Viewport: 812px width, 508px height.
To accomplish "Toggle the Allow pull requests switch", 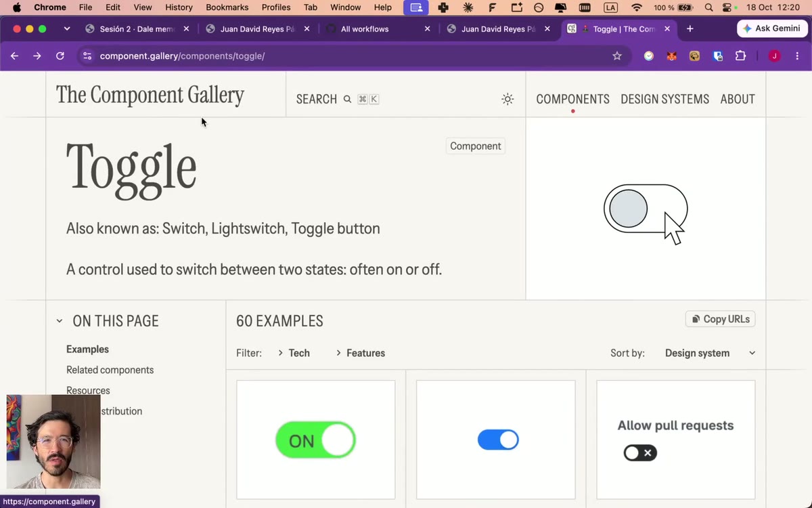I will coord(640,453).
